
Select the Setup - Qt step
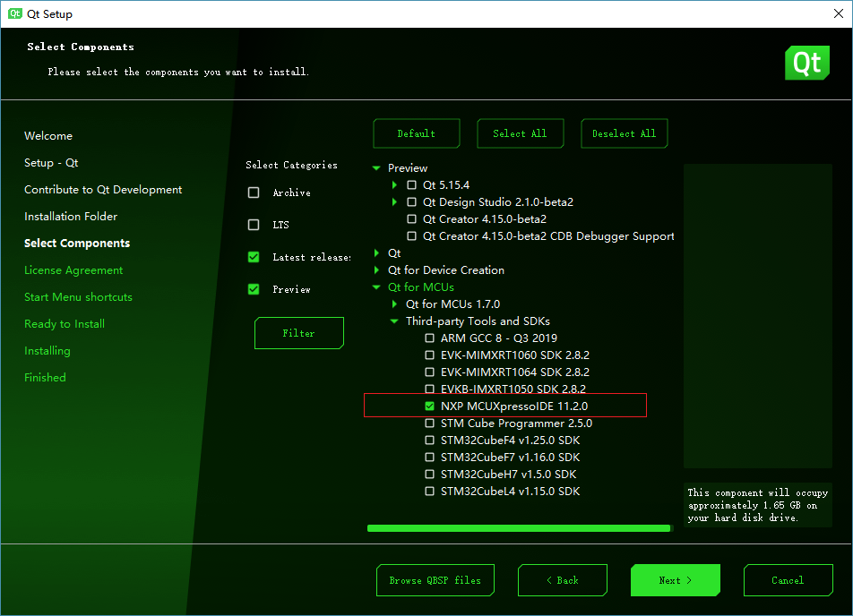[51, 163]
